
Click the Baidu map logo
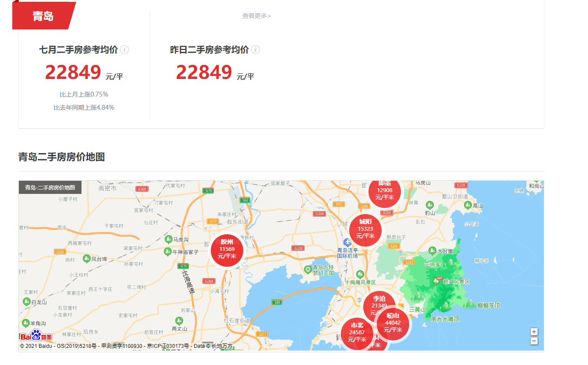(36, 336)
